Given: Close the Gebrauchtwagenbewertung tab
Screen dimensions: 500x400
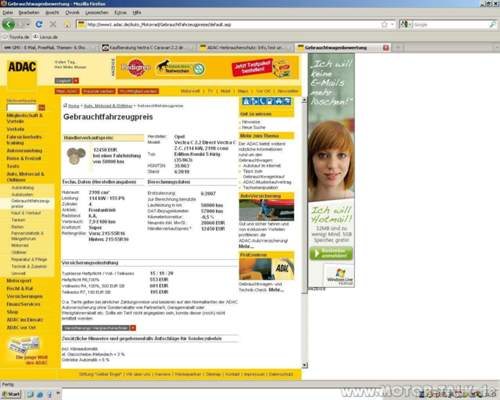Looking at the screenshot, I should tap(386, 48).
